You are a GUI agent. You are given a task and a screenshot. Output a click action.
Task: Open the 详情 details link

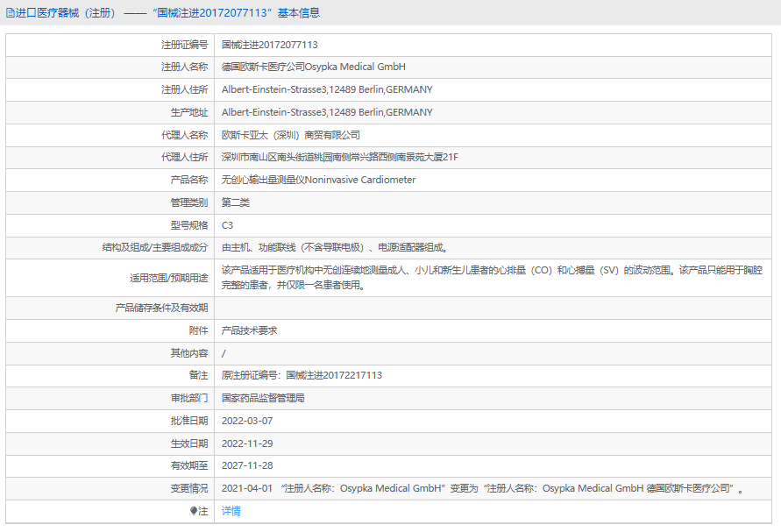pyautogui.click(x=231, y=511)
